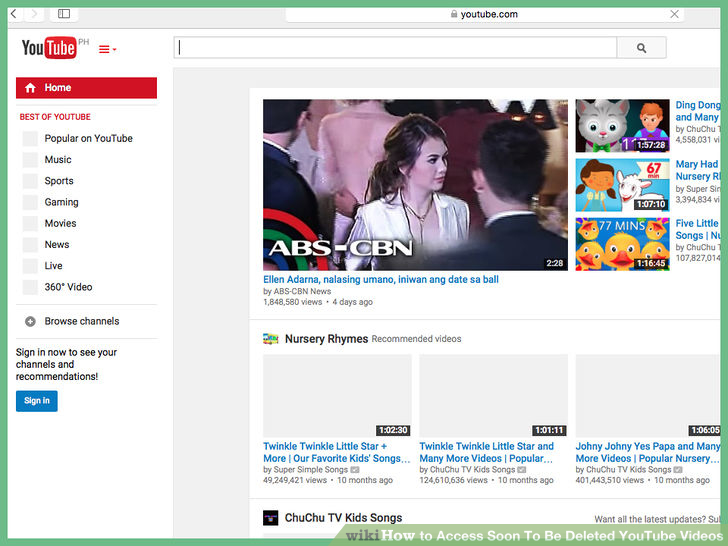This screenshot has width=728, height=546.
Task: Open the guide hamburger menu
Action: pyautogui.click(x=107, y=49)
